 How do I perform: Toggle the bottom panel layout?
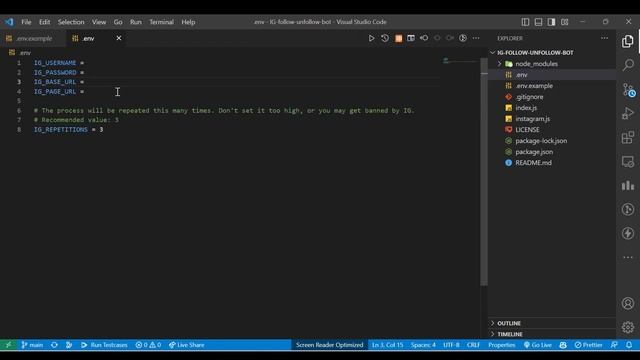[x=538, y=22]
